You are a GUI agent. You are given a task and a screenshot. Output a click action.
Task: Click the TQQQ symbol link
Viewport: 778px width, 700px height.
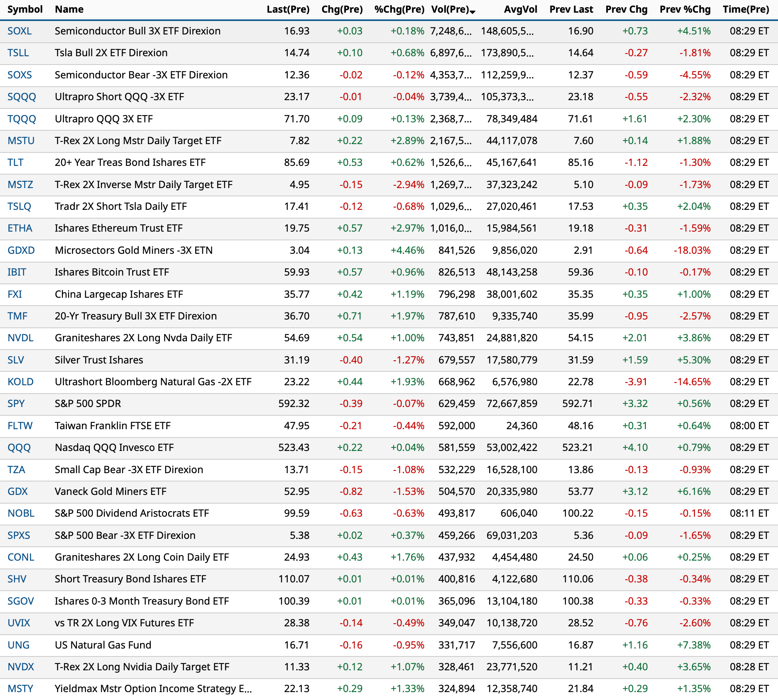pyautogui.click(x=22, y=119)
